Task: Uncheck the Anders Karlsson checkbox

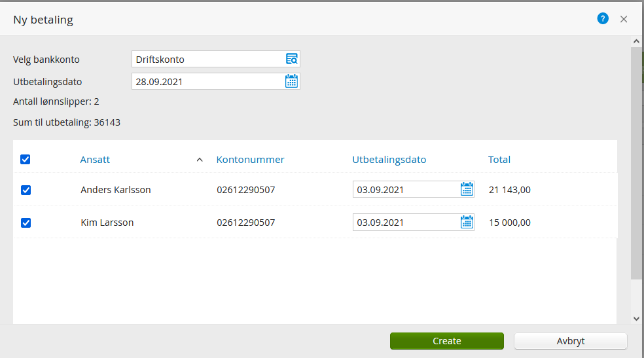Action: pyautogui.click(x=26, y=190)
